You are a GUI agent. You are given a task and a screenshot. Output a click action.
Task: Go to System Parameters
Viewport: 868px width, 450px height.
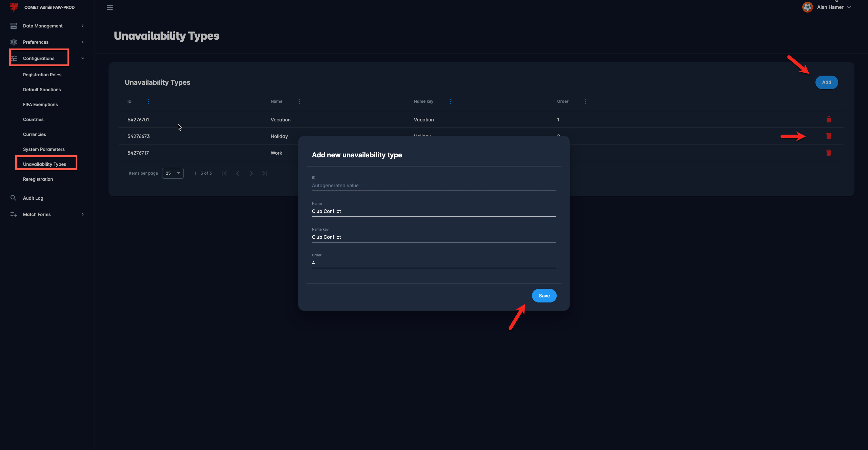[x=44, y=149]
